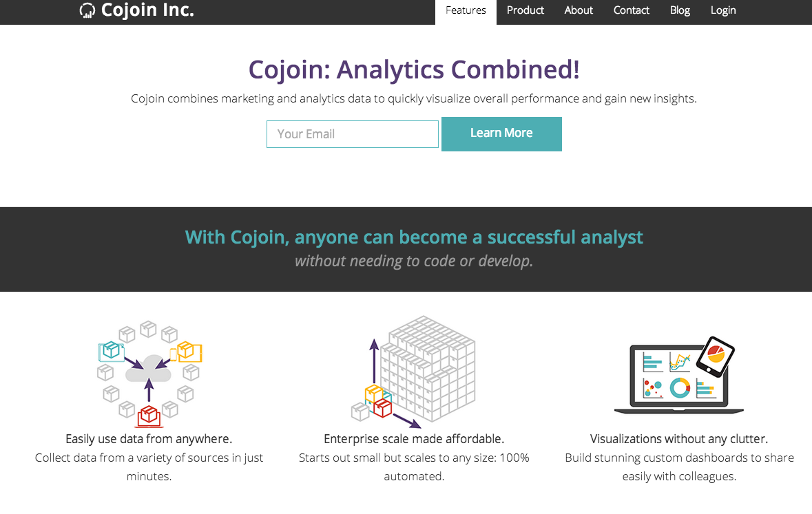Click the Cojoin logo icon in header
The height and width of the screenshot is (514, 812).
[x=87, y=10]
